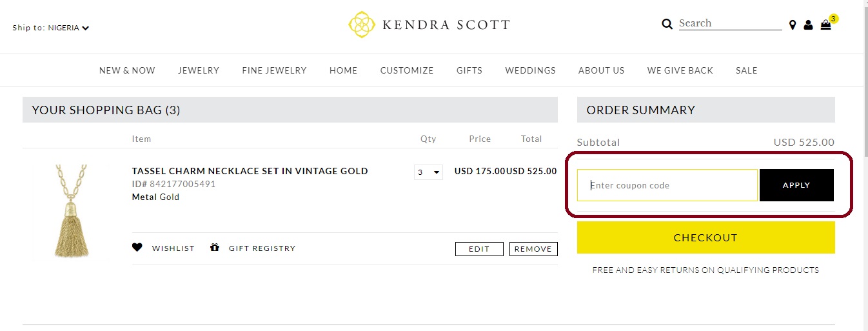Click the search magnifier icon
This screenshot has width=868, height=331.
(667, 24)
